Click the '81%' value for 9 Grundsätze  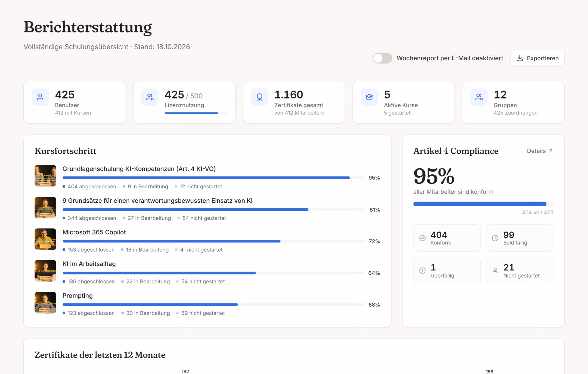click(x=375, y=210)
